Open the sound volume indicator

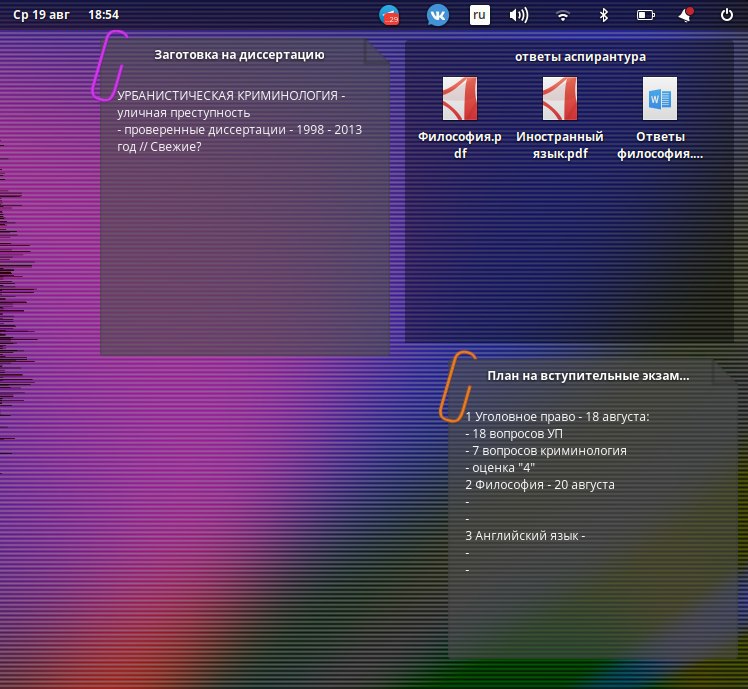(x=519, y=15)
